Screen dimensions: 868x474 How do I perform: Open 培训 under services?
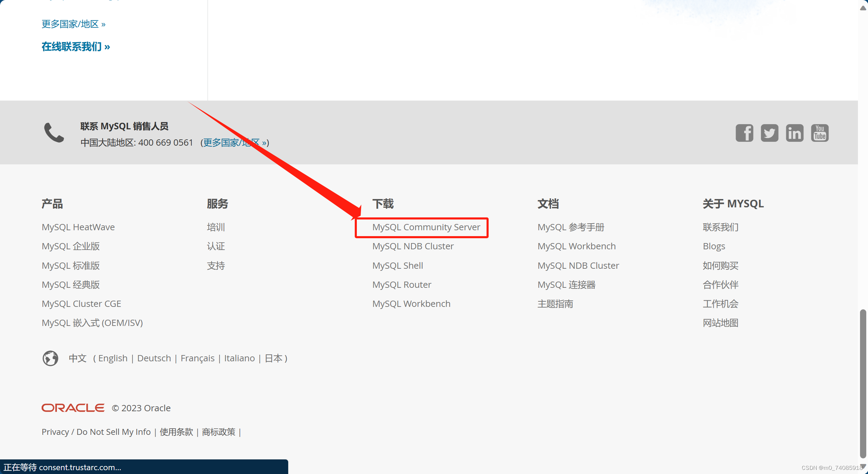216,227
